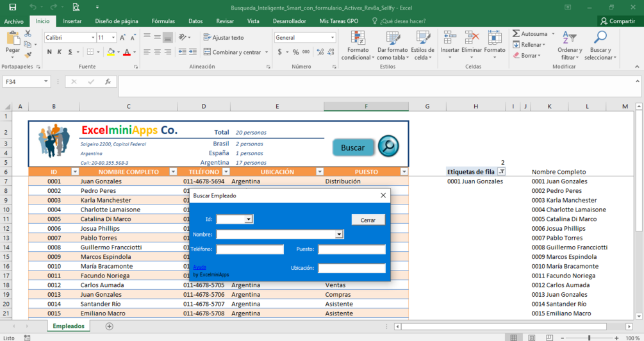The width and height of the screenshot is (644, 341).
Task: Switch to the Insertar ribbon tab
Action: click(72, 21)
